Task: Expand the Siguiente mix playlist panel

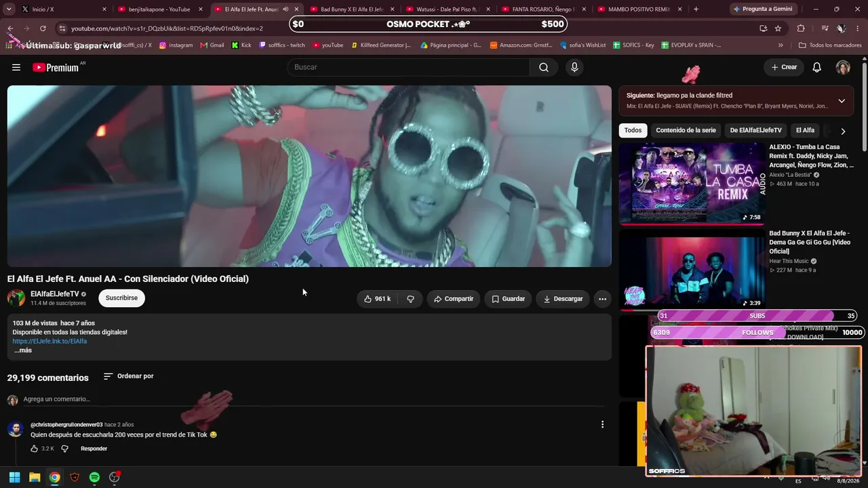Action: click(x=842, y=101)
